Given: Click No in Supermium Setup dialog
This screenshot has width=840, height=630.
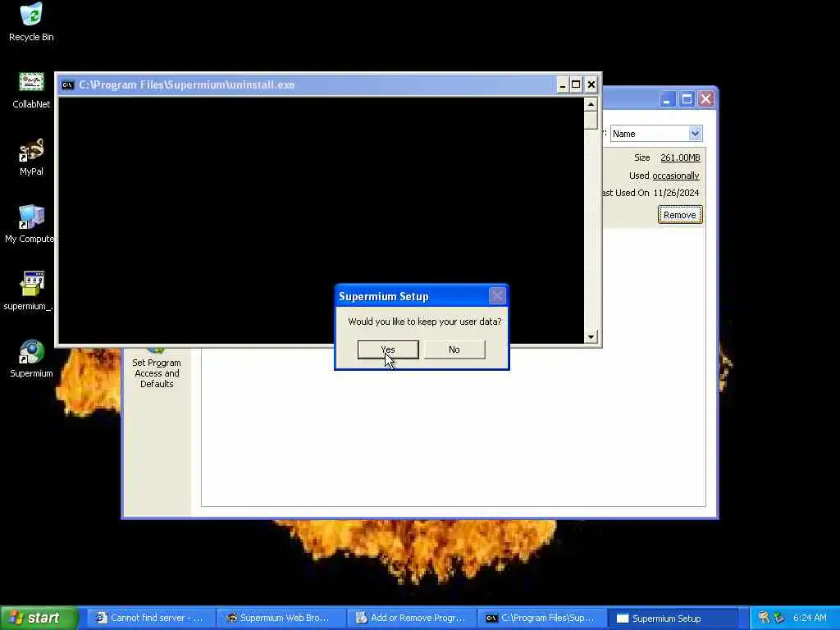Looking at the screenshot, I should pos(454,349).
